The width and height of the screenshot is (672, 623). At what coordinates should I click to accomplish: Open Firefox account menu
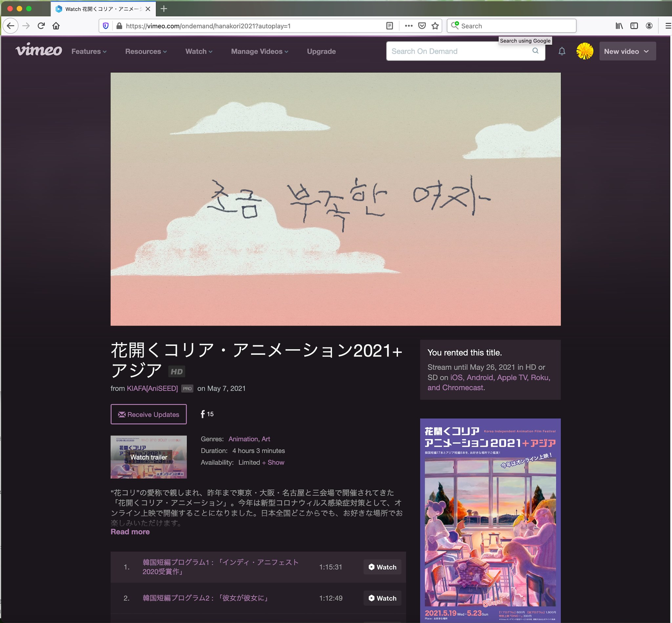[x=649, y=26]
